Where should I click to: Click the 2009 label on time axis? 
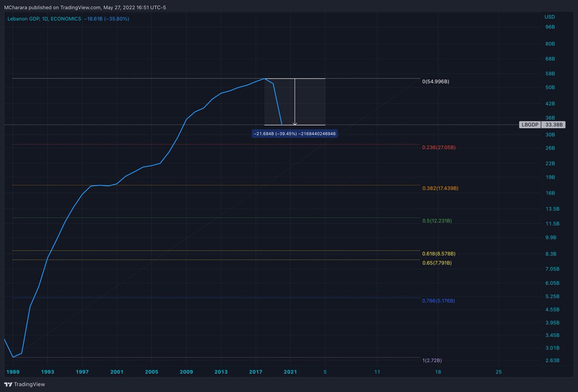coord(186,372)
